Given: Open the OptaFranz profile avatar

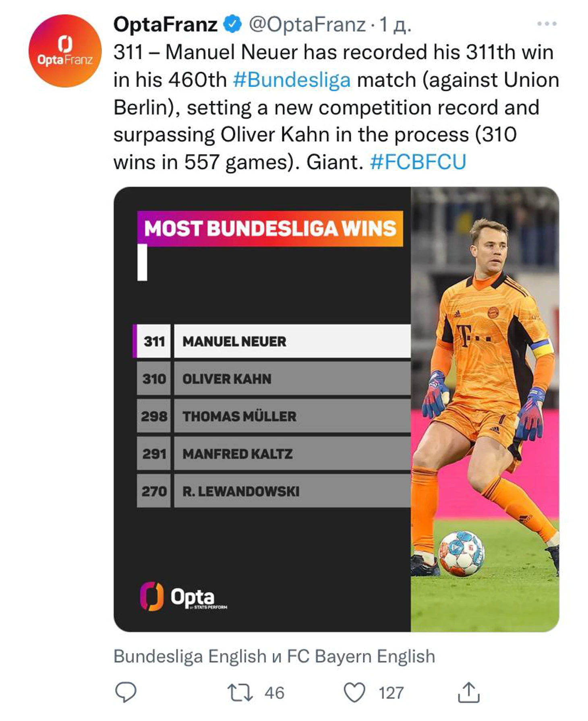Looking at the screenshot, I should tap(65, 51).
